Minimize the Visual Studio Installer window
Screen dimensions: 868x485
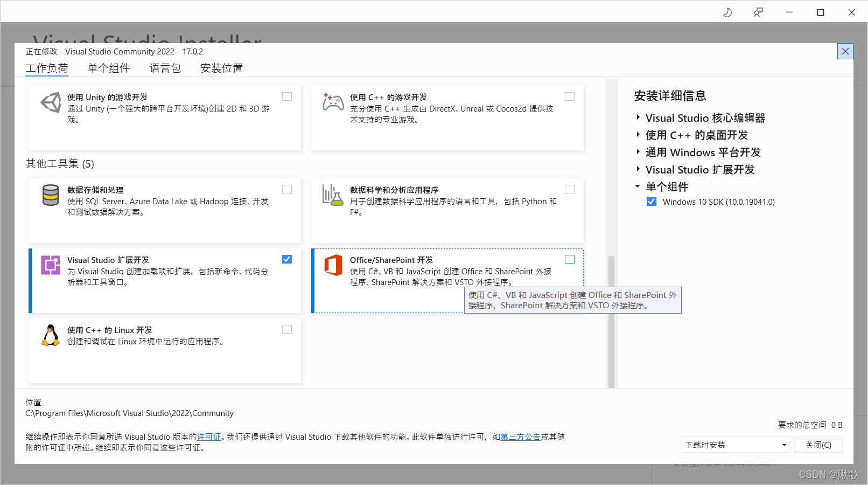(789, 12)
